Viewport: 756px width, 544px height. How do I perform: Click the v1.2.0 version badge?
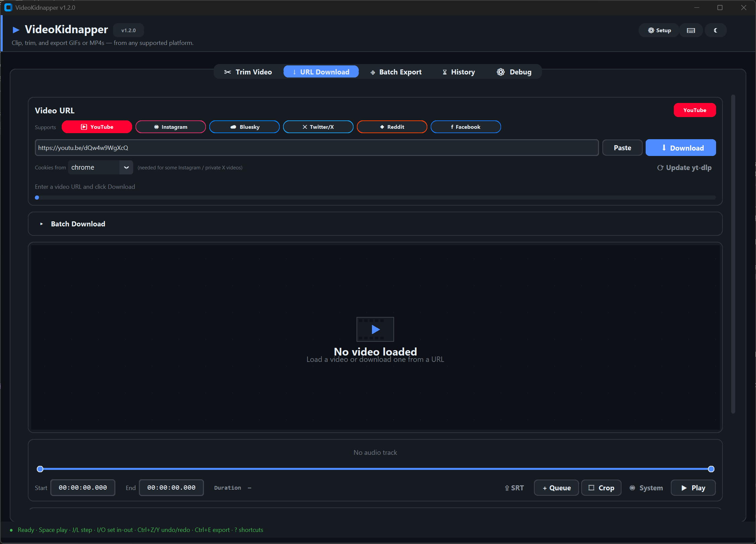point(128,30)
